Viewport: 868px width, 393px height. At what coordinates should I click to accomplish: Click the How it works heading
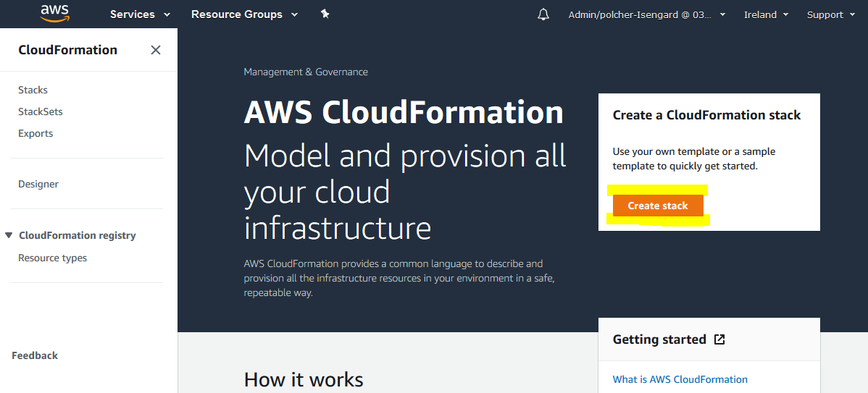pyautogui.click(x=304, y=380)
